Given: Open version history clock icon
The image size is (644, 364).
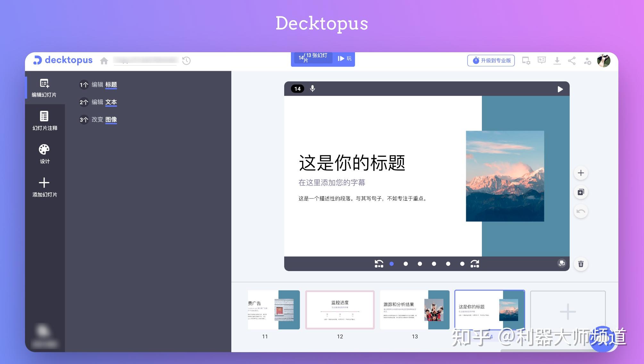Looking at the screenshot, I should coord(186,61).
